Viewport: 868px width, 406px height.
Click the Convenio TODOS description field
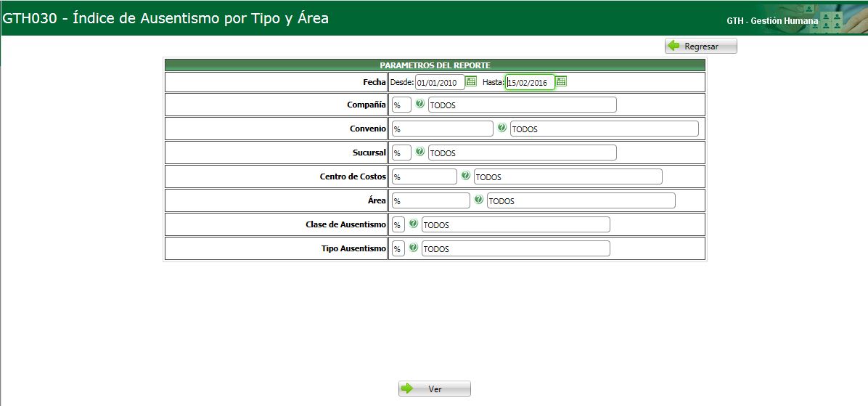pos(604,129)
